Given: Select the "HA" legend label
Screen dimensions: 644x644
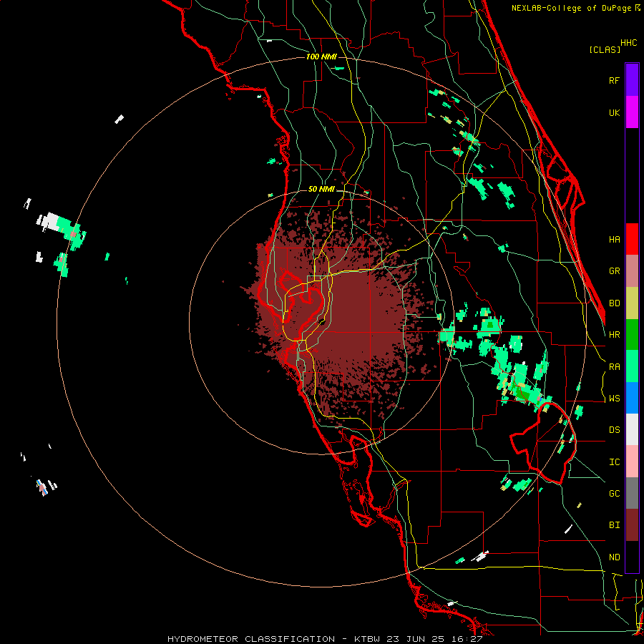Looking at the screenshot, I should click(x=614, y=240).
